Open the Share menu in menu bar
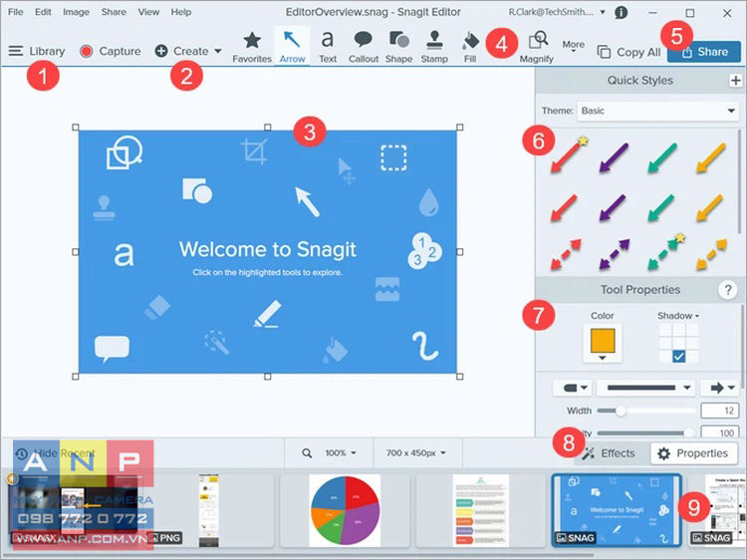This screenshot has width=747, height=560. point(114,12)
